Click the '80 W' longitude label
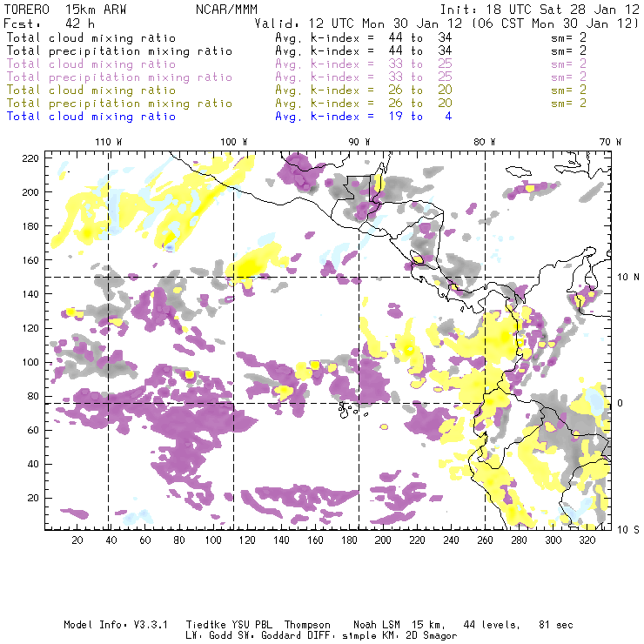Image resolution: width=644 pixels, height=644 pixels. tap(484, 142)
